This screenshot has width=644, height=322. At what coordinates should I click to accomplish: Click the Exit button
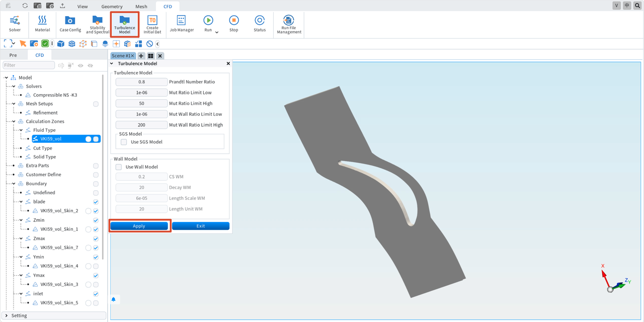pos(201,226)
